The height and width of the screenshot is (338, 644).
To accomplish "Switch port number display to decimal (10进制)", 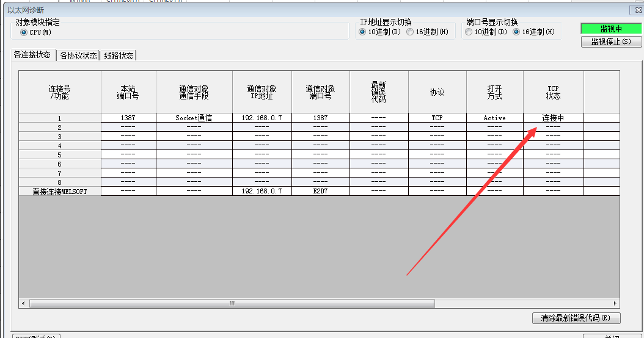I will click(469, 32).
